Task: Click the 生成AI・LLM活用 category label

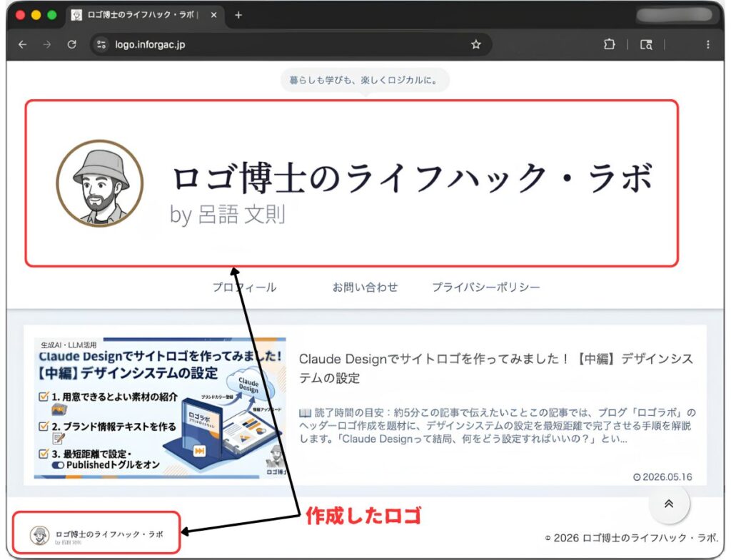Action: click(x=69, y=345)
